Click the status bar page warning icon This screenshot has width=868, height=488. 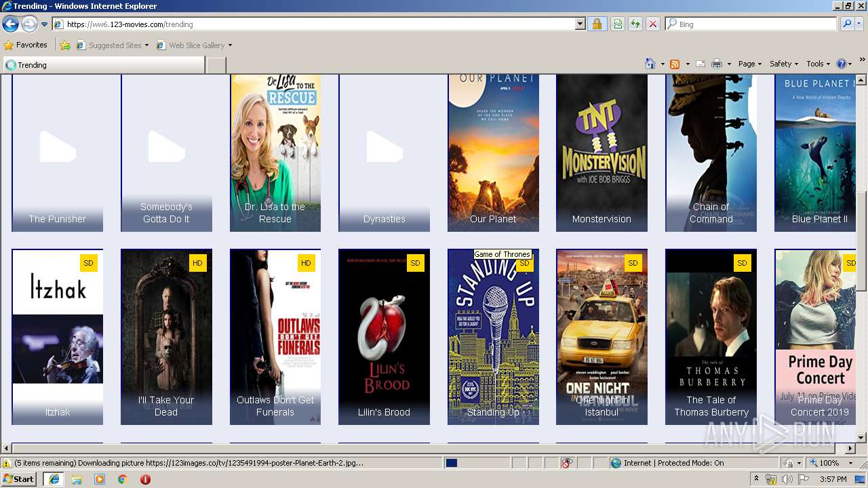pos(7,463)
